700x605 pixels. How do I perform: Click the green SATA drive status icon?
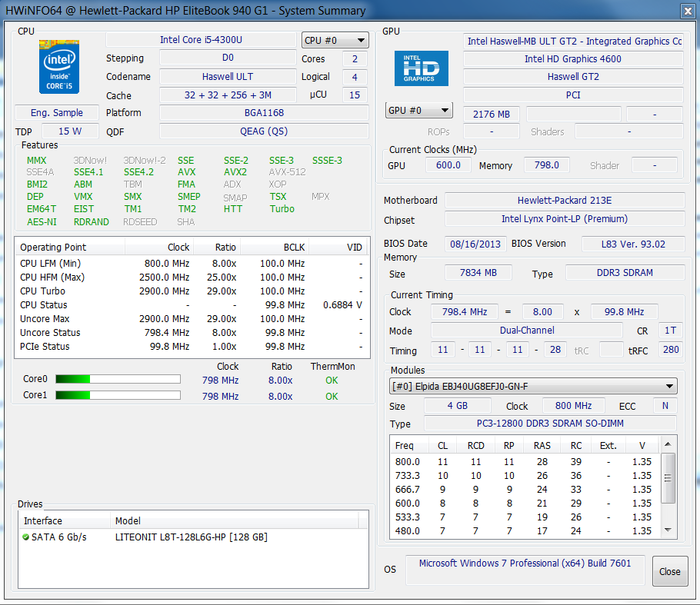click(x=26, y=537)
